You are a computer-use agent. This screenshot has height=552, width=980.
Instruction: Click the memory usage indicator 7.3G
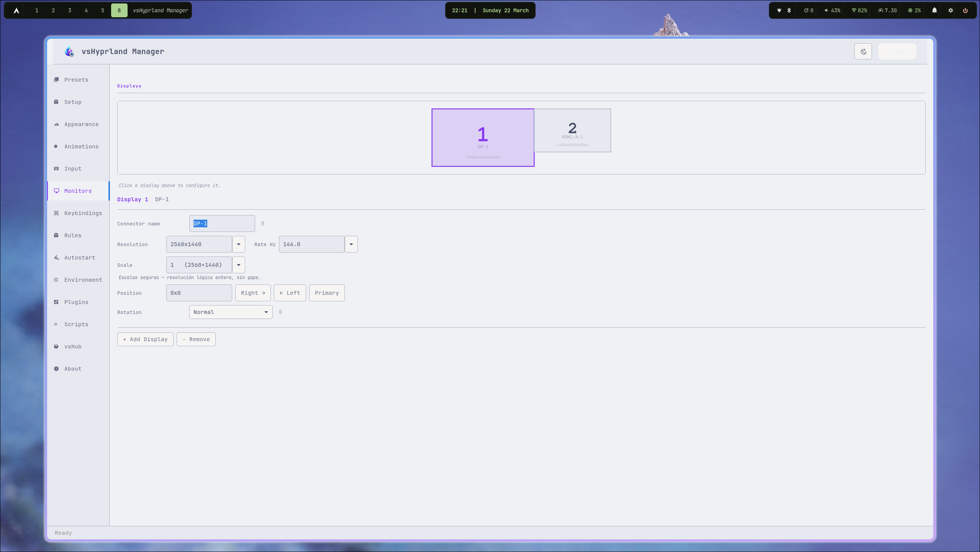[887, 10]
